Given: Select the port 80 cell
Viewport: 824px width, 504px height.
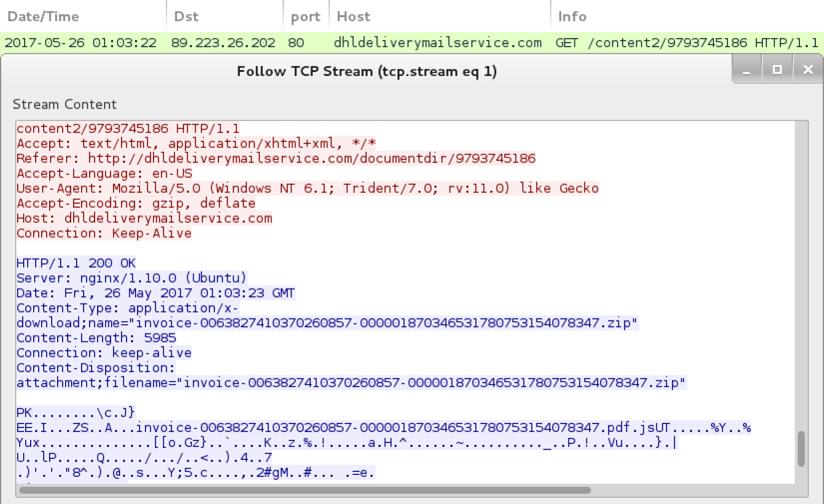Looking at the screenshot, I should pyautogui.click(x=296, y=43).
